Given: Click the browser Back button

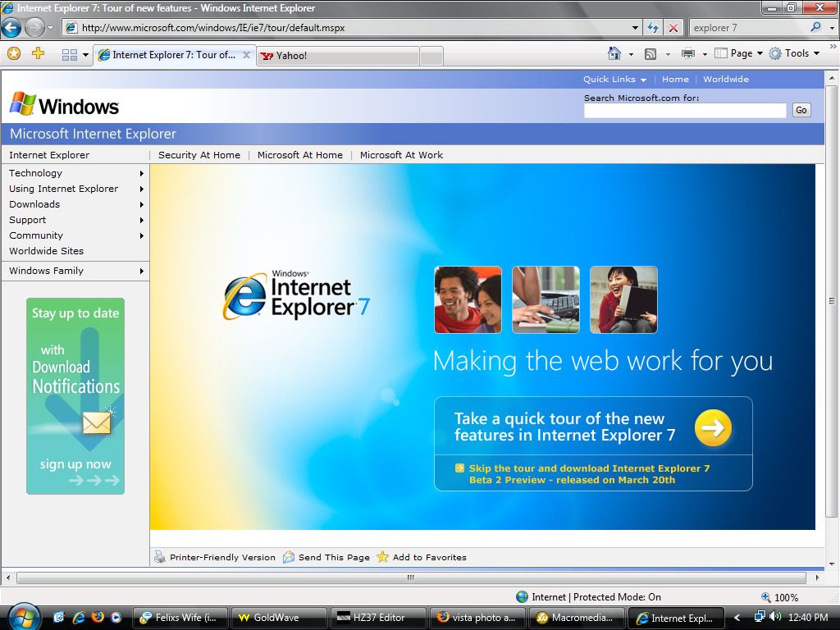Looking at the screenshot, I should click(11, 27).
